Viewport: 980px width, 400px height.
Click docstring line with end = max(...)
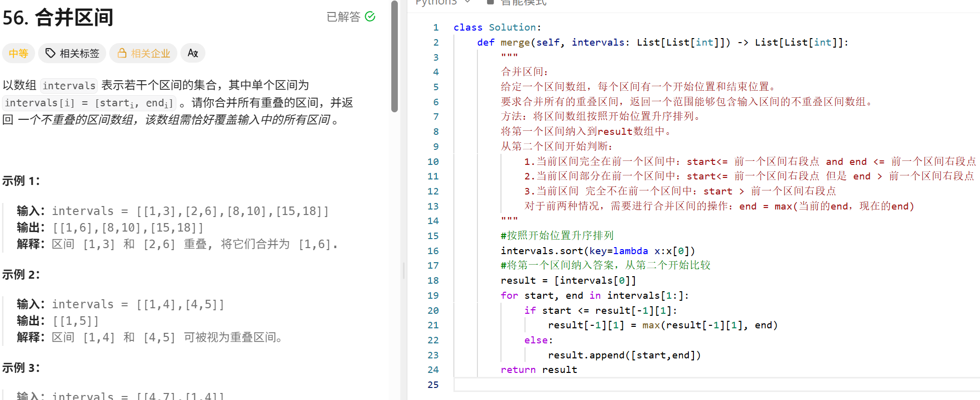[719, 206]
